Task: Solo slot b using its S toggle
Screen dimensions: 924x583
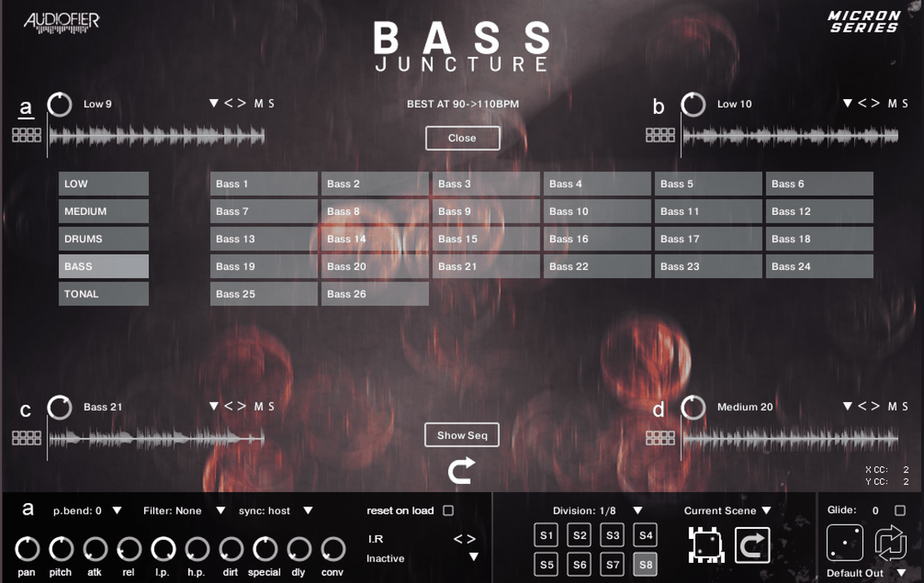Action: pos(907,103)
